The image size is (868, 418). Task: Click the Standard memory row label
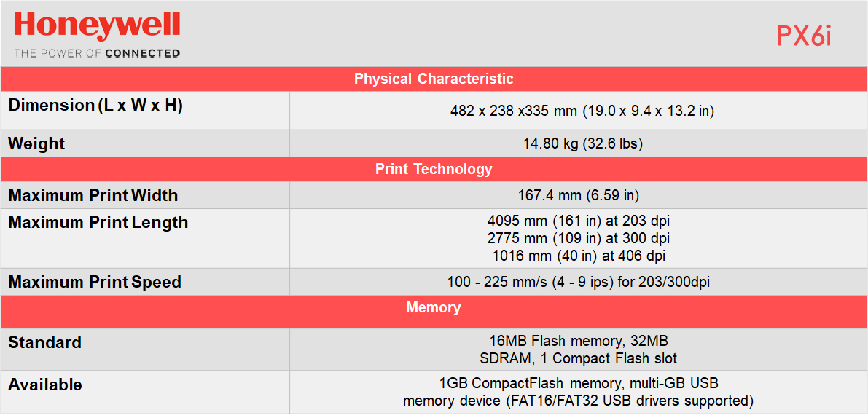(44, 342)
